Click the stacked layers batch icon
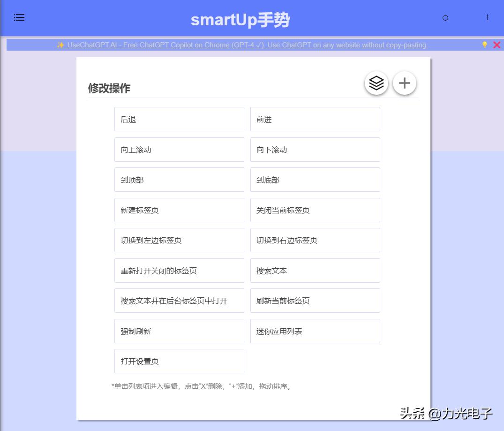Screen dimensions: 504x431 coord(376,83)
